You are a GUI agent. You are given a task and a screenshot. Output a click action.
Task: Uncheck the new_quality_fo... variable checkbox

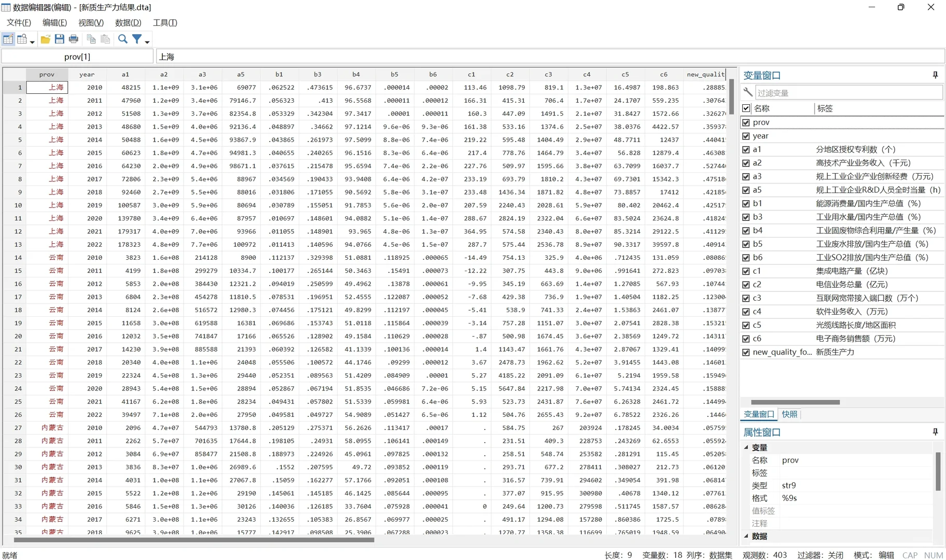pos(746,352)
